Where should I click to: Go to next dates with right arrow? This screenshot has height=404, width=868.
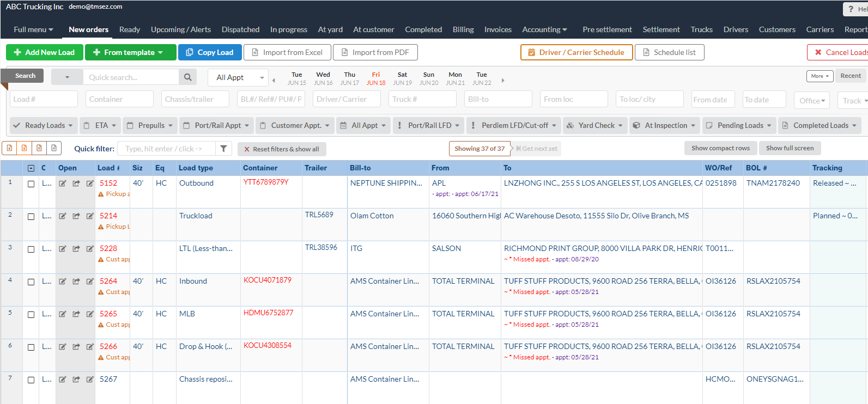click(503, 81)
